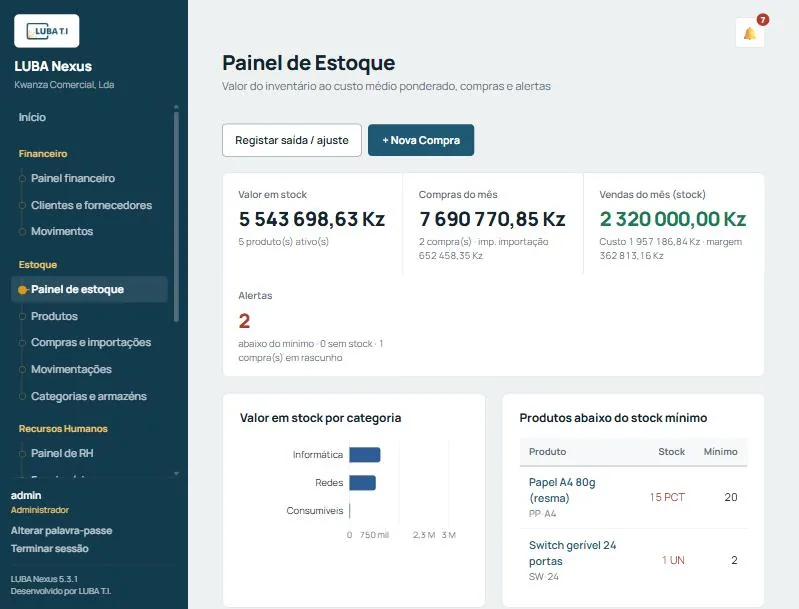Click the sidebar vertical scrollbar
The width and height of the screenshot is (799, 609).
(x=176, y=217)
